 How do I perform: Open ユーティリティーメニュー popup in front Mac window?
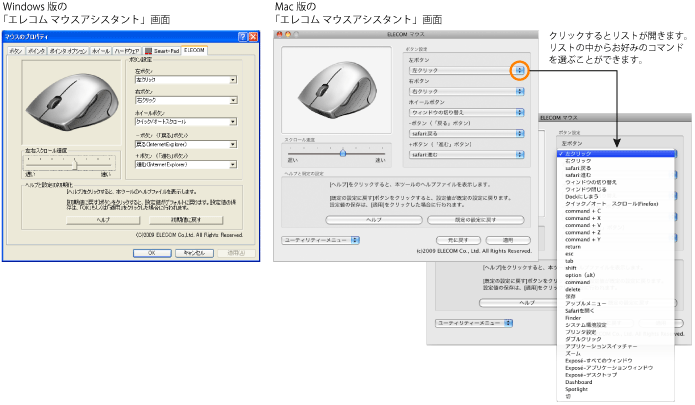pos(320,240)
